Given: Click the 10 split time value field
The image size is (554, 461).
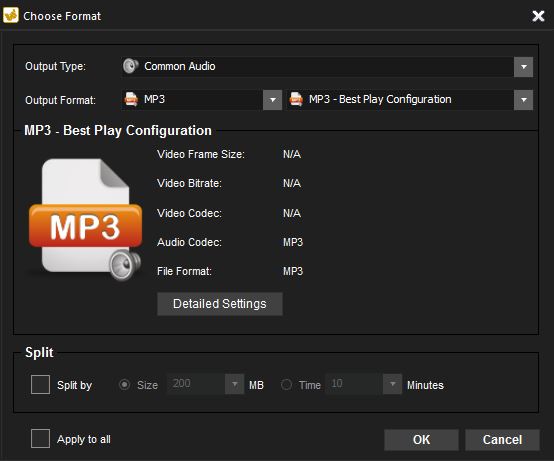Looking at the screenshot, I should (x=354, y=384).
